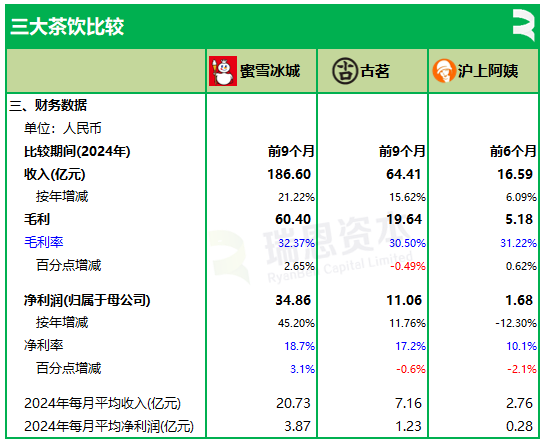Click net margin value 18.7%

(300, 346)
